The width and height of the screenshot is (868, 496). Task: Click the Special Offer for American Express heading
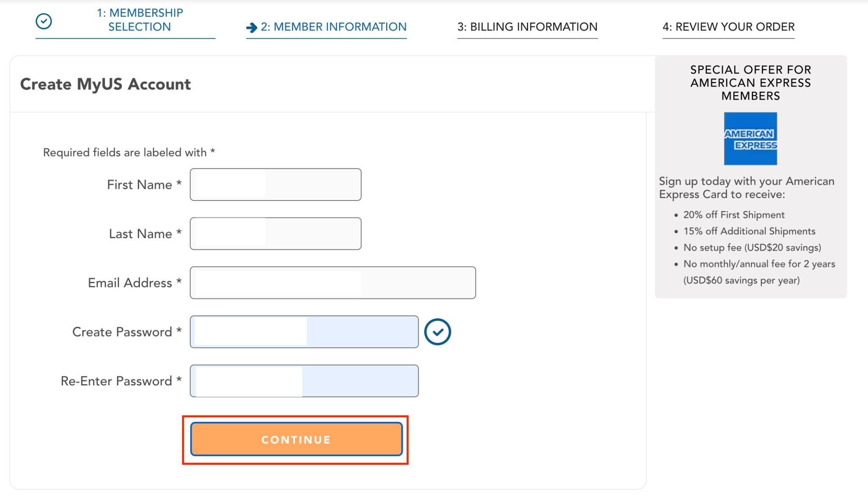750,83
